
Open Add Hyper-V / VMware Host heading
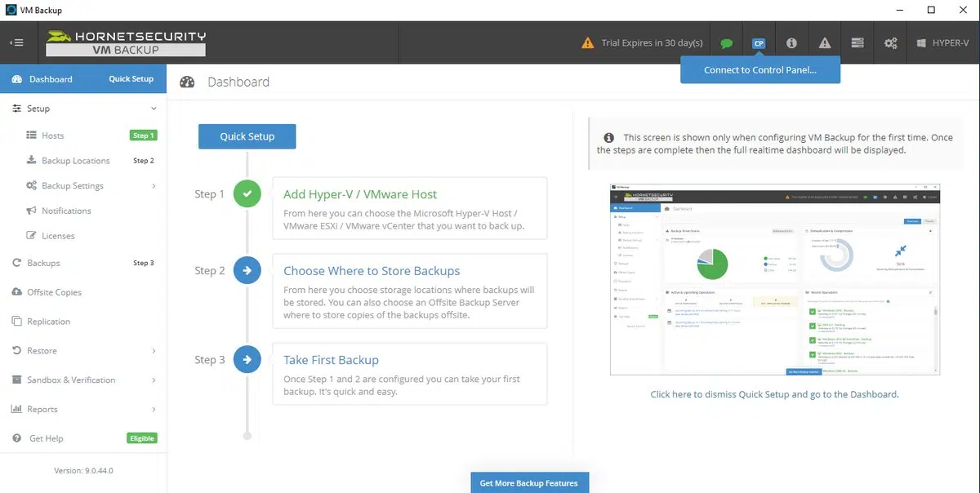point(360,194)
